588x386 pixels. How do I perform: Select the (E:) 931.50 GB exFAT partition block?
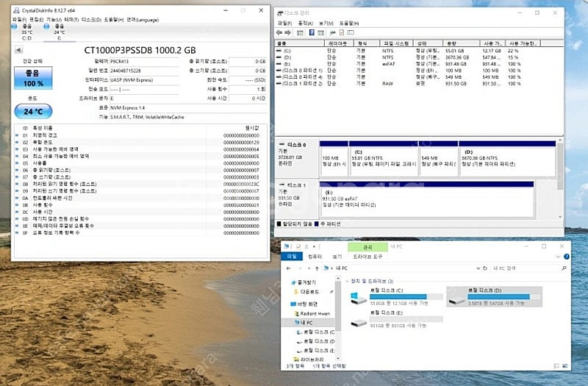pyautogui.click(x=426, y=199)
